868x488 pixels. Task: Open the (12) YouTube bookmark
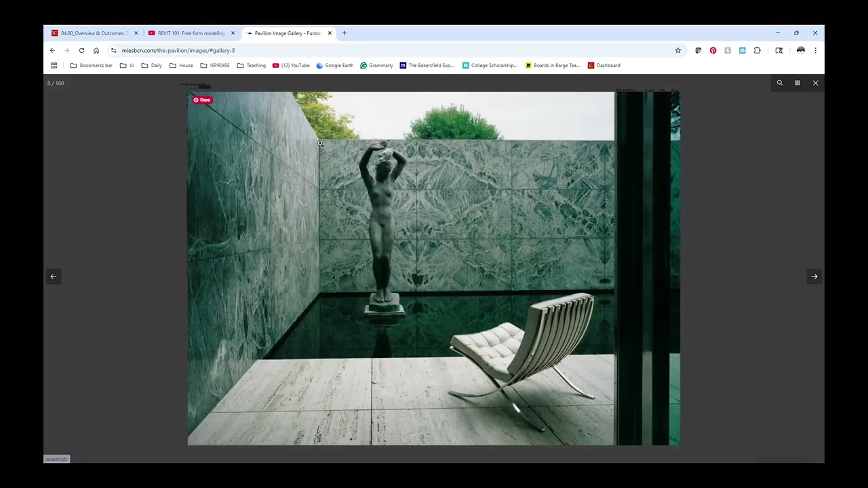coord(291,66)
